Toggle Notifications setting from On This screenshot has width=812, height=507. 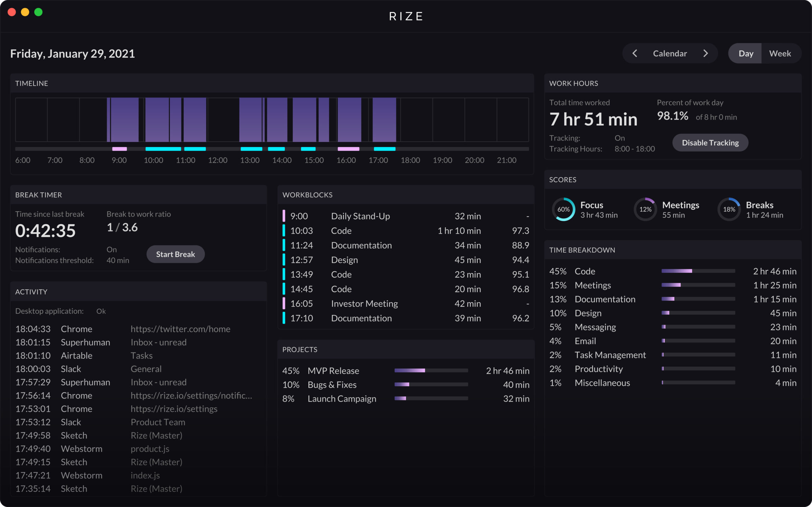tap(112, 249)
